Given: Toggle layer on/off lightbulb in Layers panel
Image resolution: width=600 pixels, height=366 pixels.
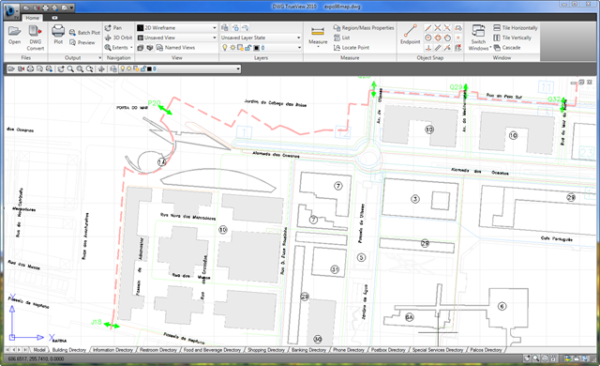Looking at the screenshot, I should point(225,47).
